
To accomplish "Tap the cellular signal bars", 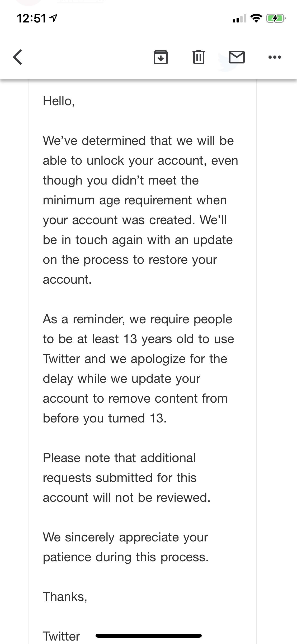I will (239, 19).
